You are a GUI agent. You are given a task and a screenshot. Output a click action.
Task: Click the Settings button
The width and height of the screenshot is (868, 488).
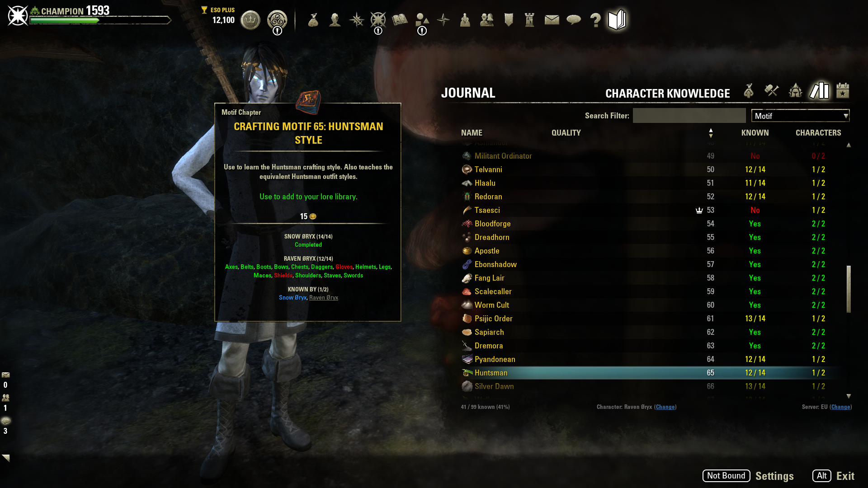pyautogui.click(x=775, y=475)
